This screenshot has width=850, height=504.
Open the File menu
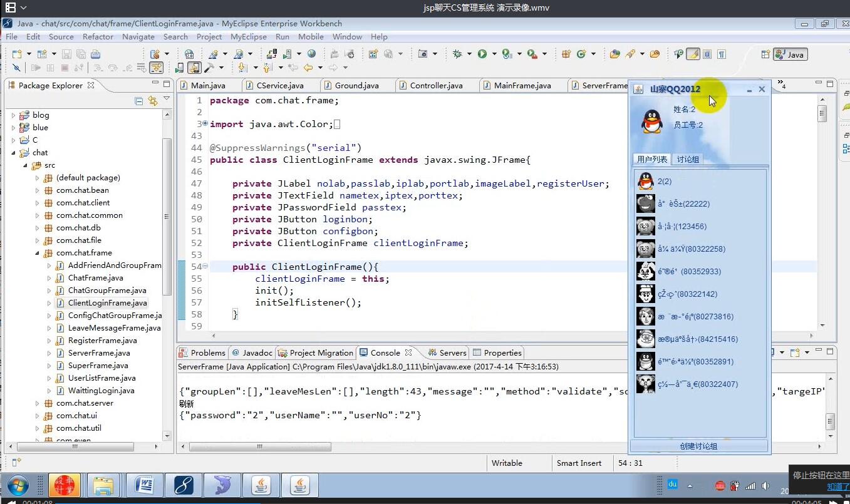[x=11, y=36]
